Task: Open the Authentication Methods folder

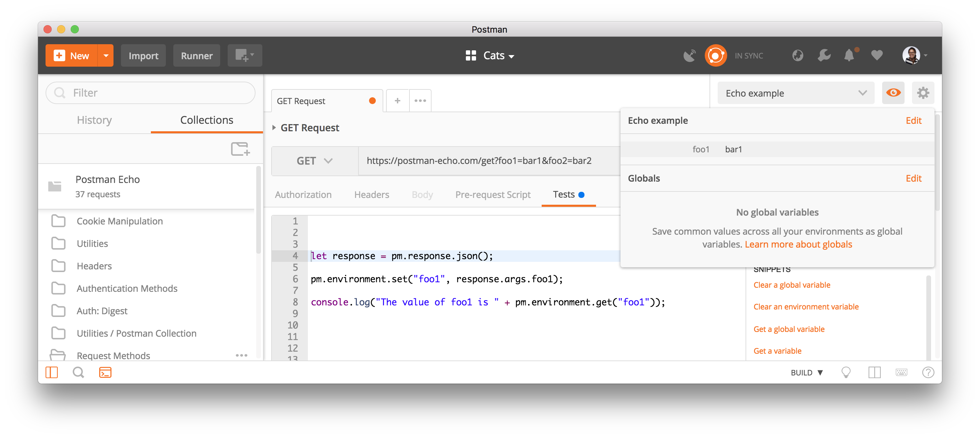Action: click(x=146, y=289)
